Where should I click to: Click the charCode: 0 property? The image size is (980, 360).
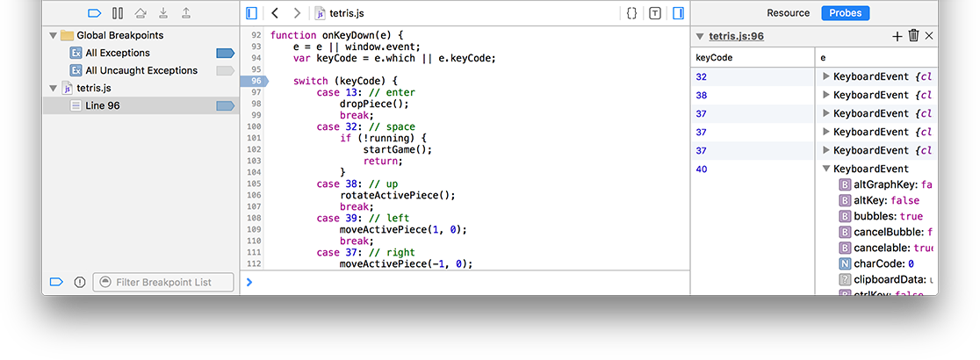pos(884,263)
